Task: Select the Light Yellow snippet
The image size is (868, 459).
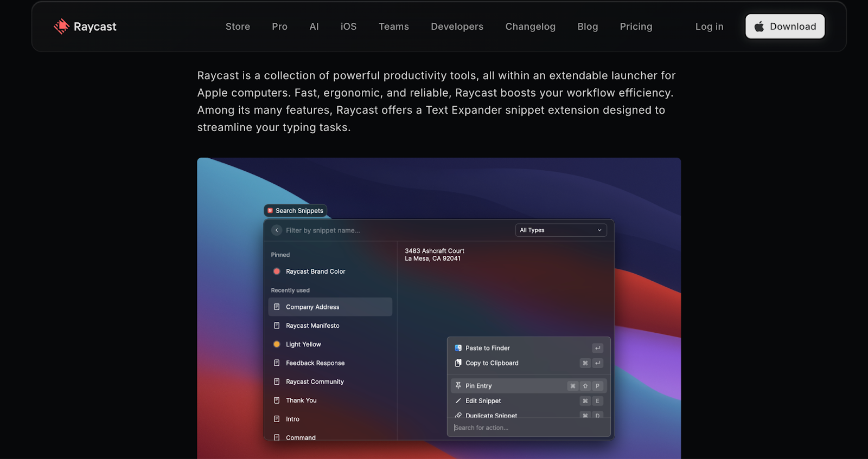Action: point(330,344)
